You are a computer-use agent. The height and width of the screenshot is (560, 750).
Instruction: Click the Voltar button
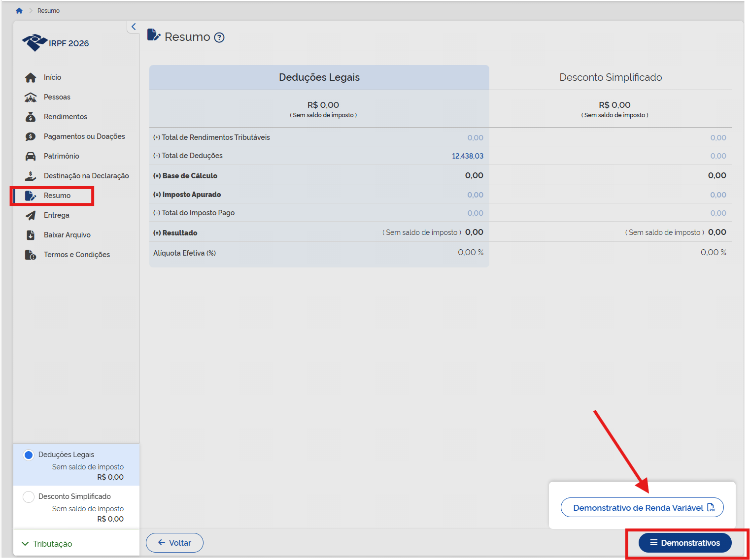tap(174, 543)
